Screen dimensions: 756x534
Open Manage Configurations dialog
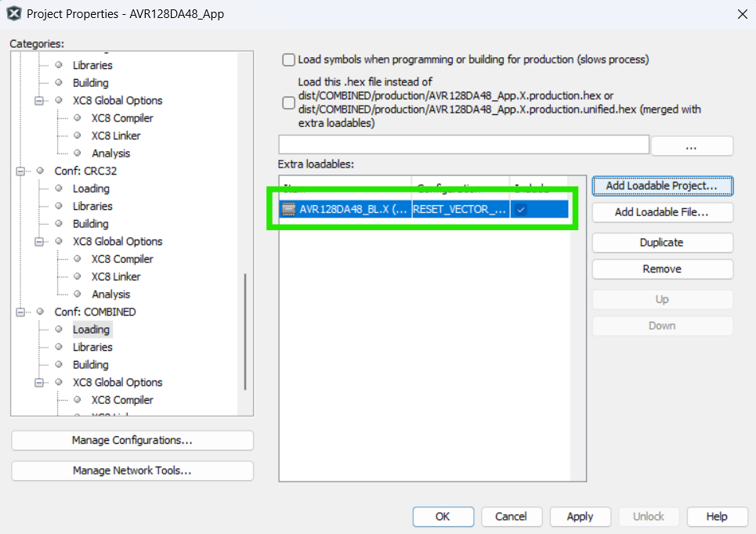(132, 441)
